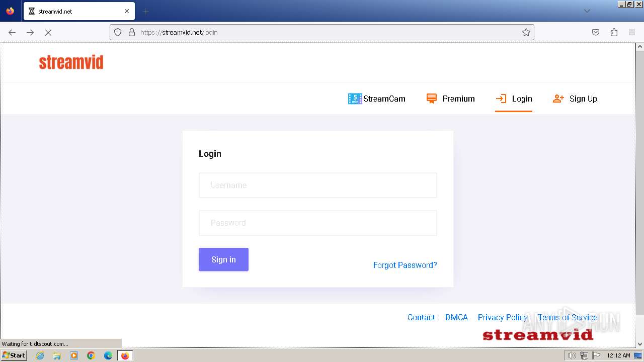Viewport: 644px width, 362px height.
Task: Open the volume speaker tray icon
Action: [572, 355]
